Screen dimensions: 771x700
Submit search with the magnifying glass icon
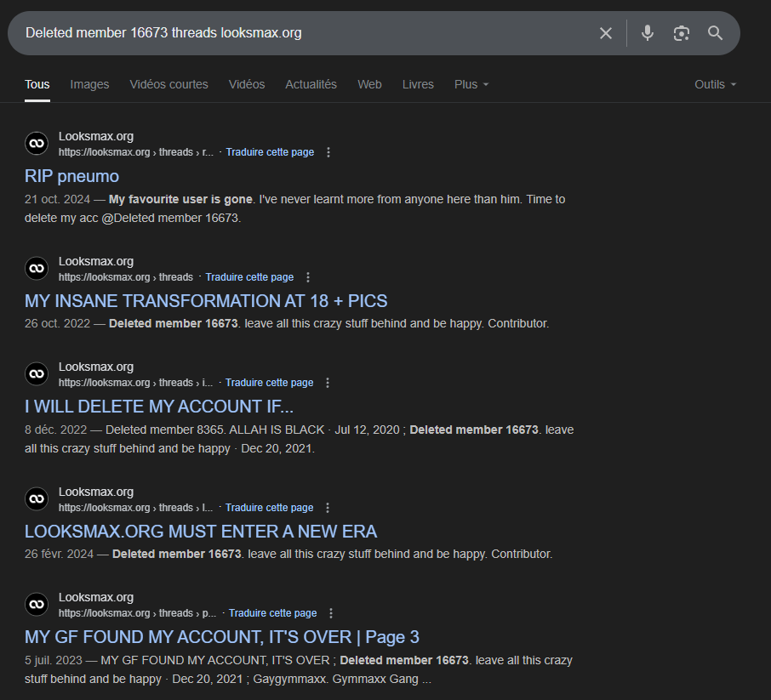[716, 33]
